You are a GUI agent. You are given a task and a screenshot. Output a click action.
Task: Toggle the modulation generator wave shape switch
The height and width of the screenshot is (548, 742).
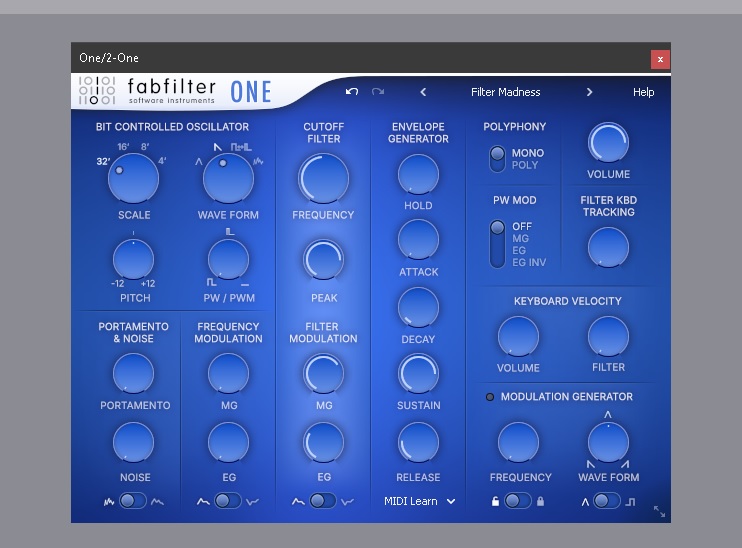pyautogui.click(x=608, y=501)
